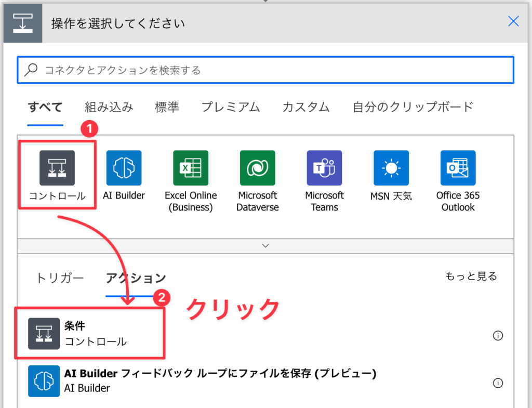Open the 標準 tab
This screenshot has width=532, height=408.
167,107
